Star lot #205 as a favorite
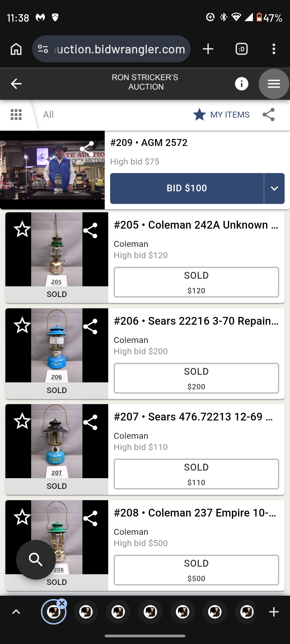290x644 pixels. point(22,229)
